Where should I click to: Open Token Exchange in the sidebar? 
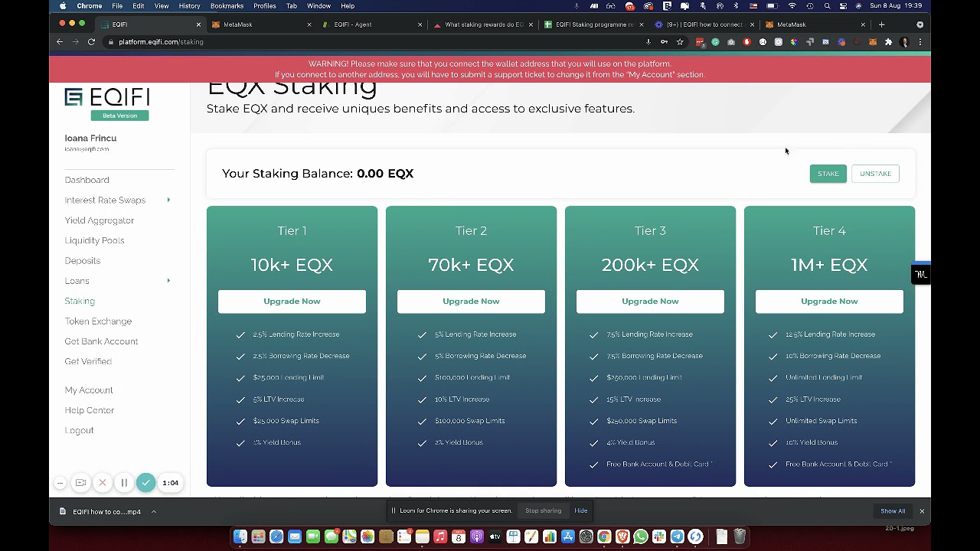click(98, 321)
